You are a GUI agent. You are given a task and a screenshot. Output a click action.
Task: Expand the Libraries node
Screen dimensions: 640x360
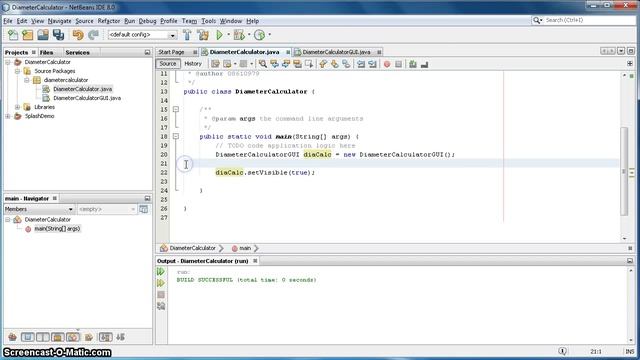click(x=18, y=107)
